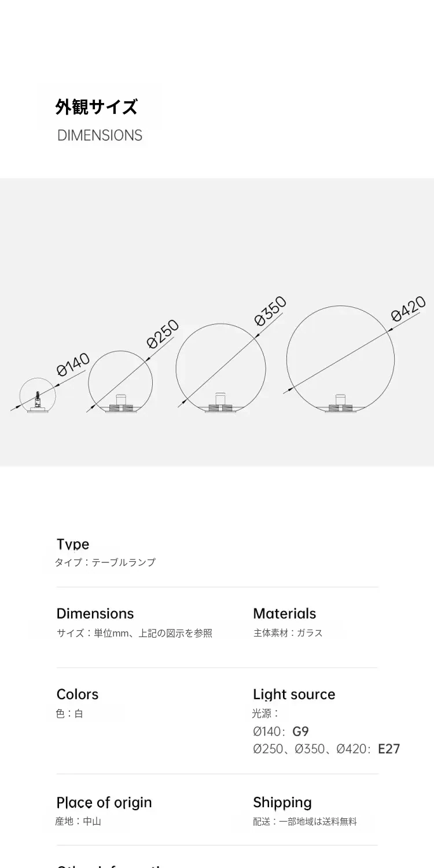This screenshot has width=434, height=868.
Task: Click the Ø420 diameter label in diagram
Action: coord(408,307)
